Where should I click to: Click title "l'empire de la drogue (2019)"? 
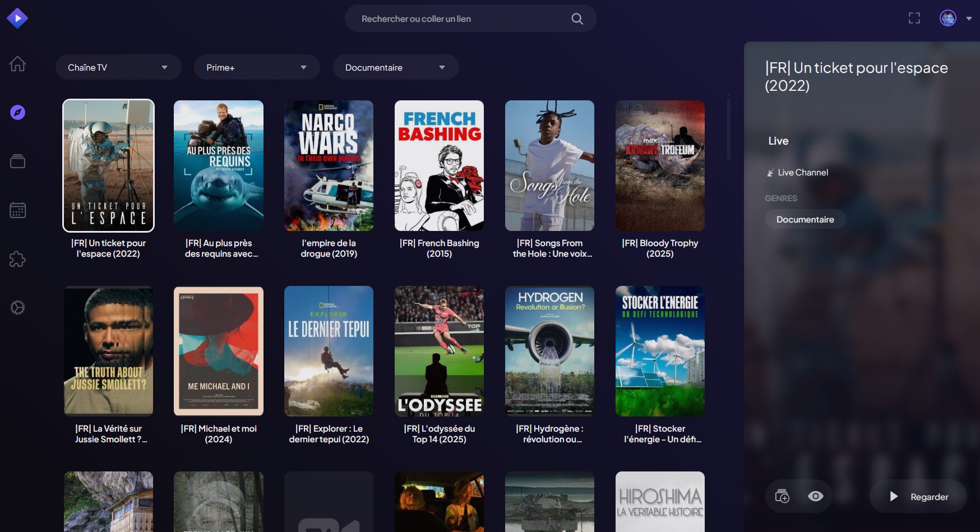coord(329,248)
